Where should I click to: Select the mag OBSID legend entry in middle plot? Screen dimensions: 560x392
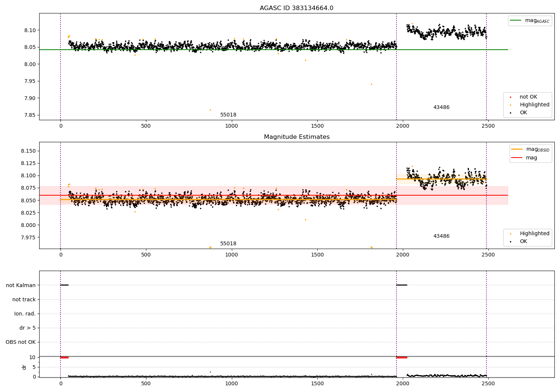tap(530, 149)
